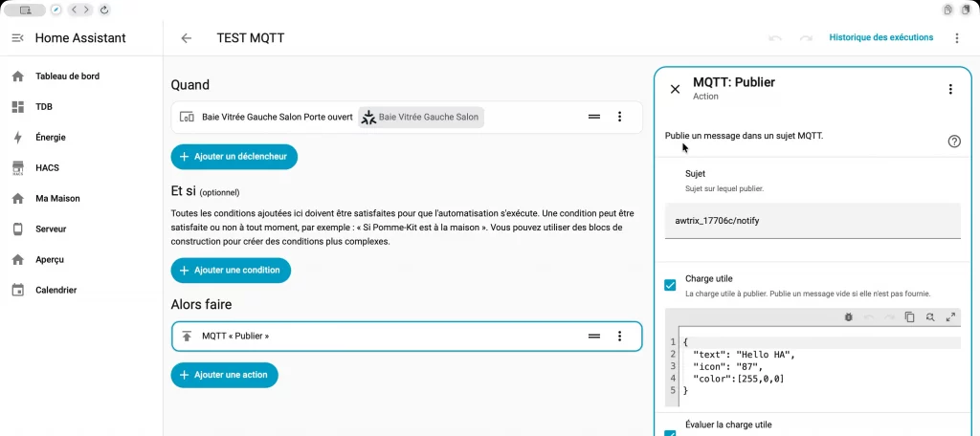Screen dimensions: 980x436
Task: Open the MQTT Publier row three-dot menu
Action: coord(619,336)
